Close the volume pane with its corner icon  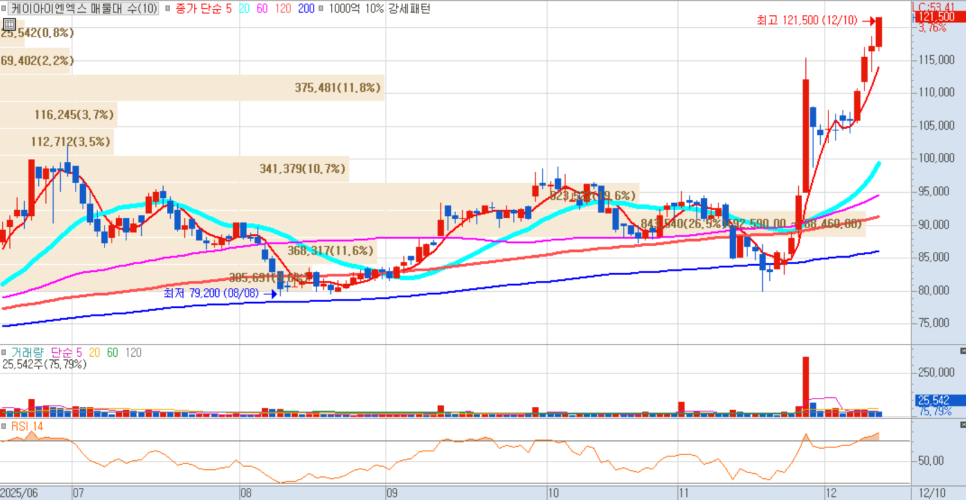coord(962,351)
